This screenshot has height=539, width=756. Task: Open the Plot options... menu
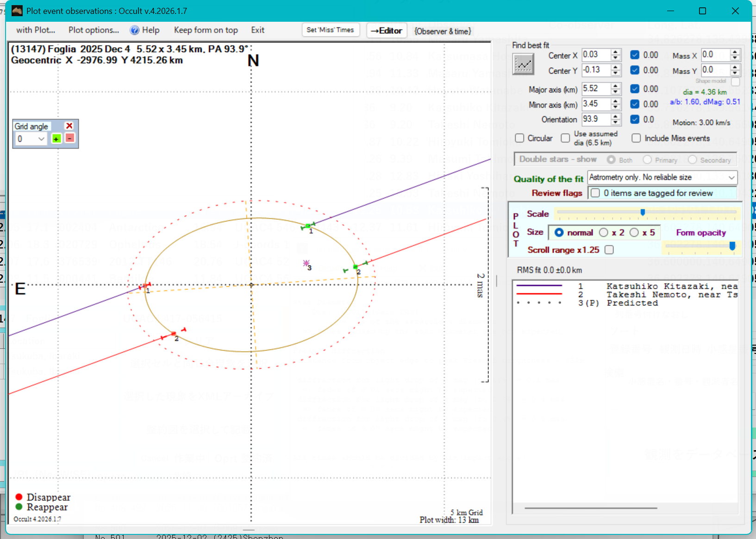pos(94,30)
